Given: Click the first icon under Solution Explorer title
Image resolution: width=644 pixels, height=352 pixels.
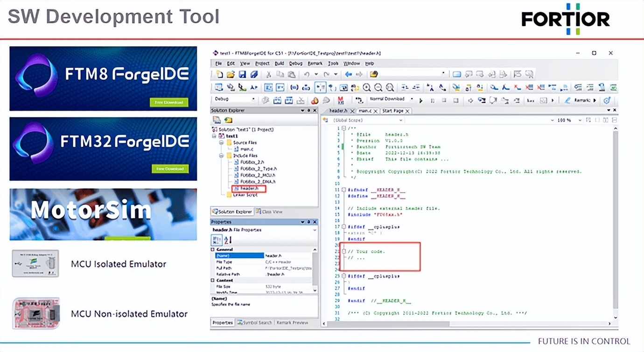Looking at the screenshot, I should pyautogui.click(x=217, y=120).
